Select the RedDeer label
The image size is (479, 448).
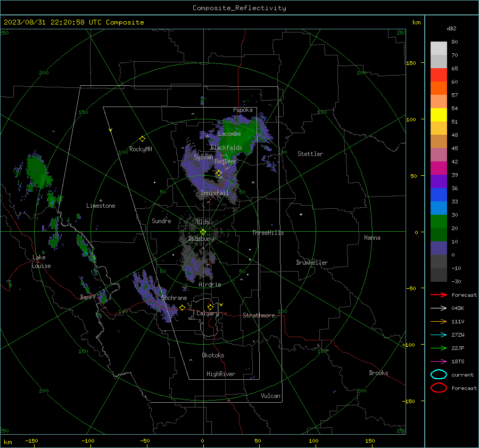point(226,161)
